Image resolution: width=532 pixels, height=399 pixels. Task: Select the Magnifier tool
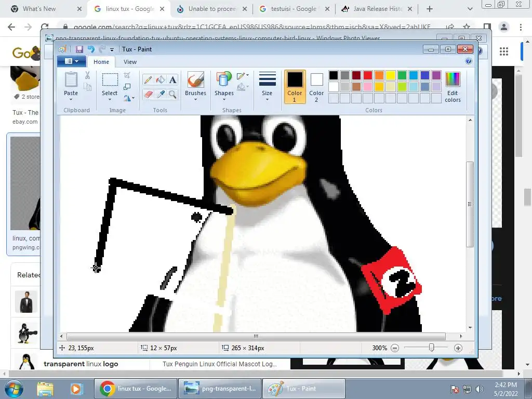[x=173, y=94]
